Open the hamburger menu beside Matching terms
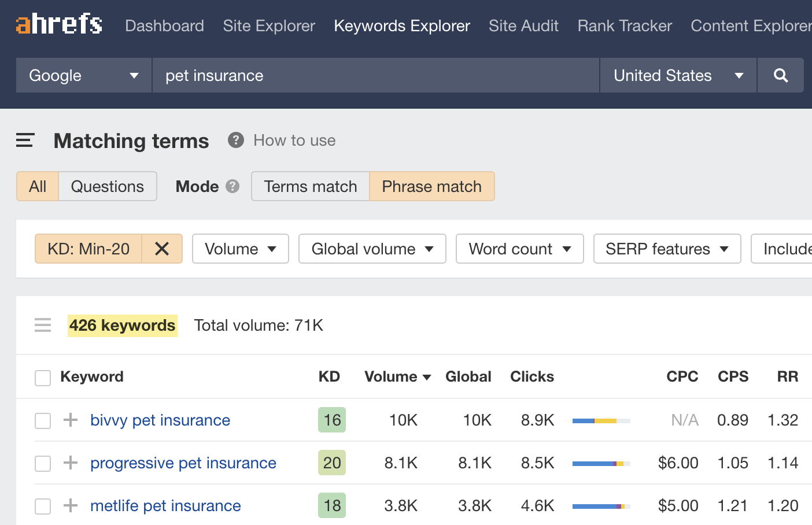This screenshot has height=525, width=812. pyautogui.click(x=24, y=140)
